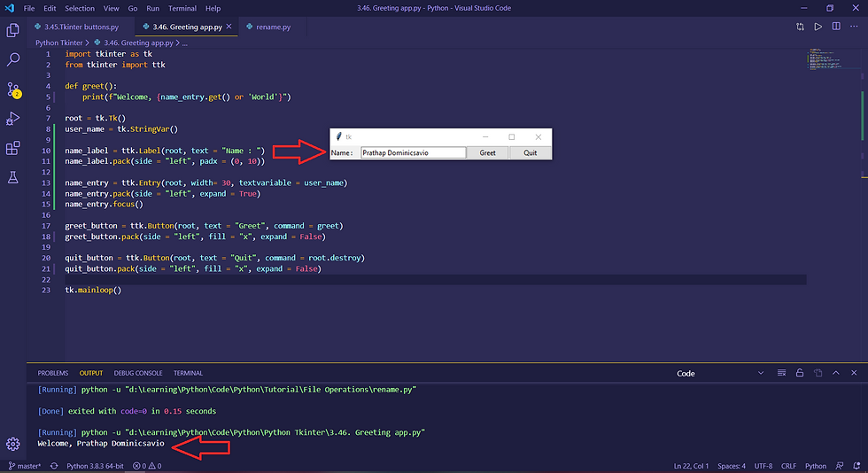Click the Open Changes compare icon

coord(800,27)
